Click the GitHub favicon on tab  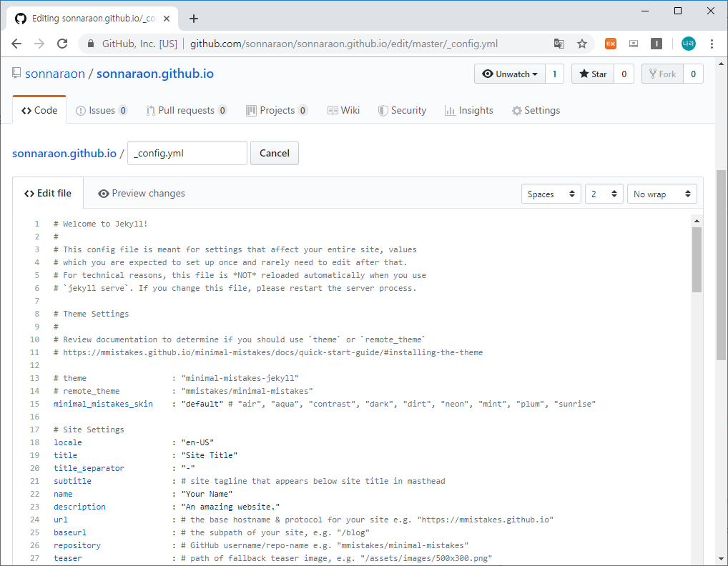[x=21, y=19]
